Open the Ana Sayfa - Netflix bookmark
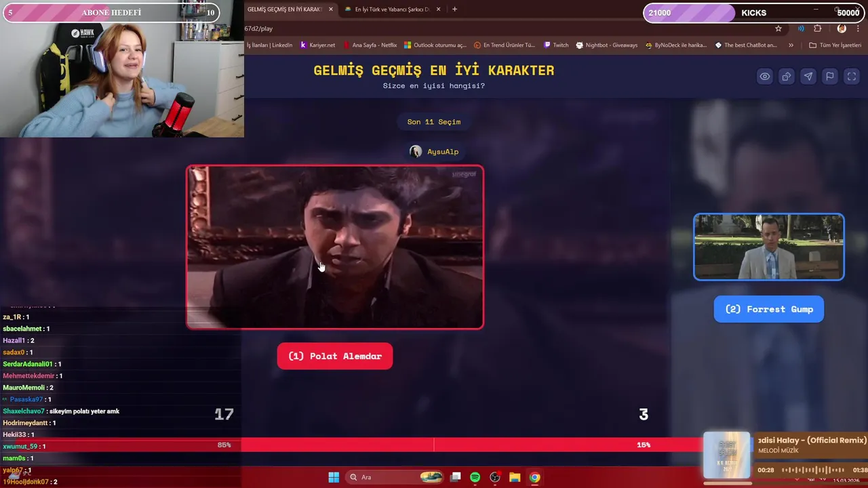 coord(370,45)
